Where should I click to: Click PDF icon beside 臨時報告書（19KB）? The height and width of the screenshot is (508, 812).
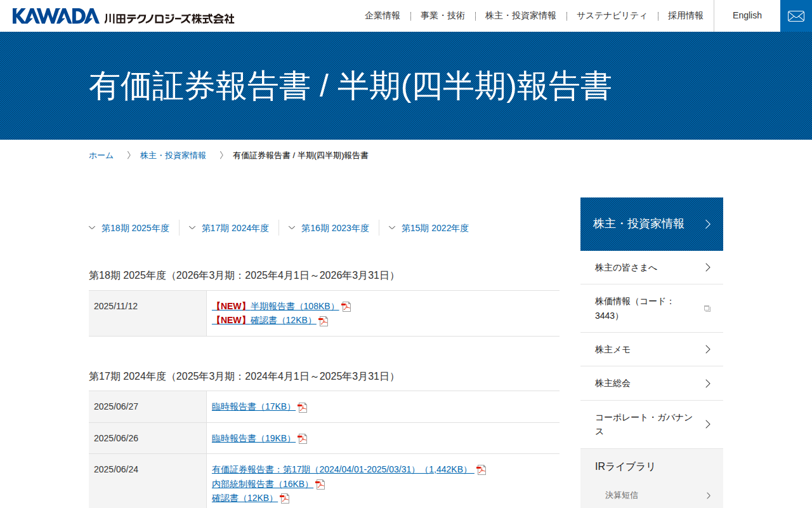pos(302,439)
